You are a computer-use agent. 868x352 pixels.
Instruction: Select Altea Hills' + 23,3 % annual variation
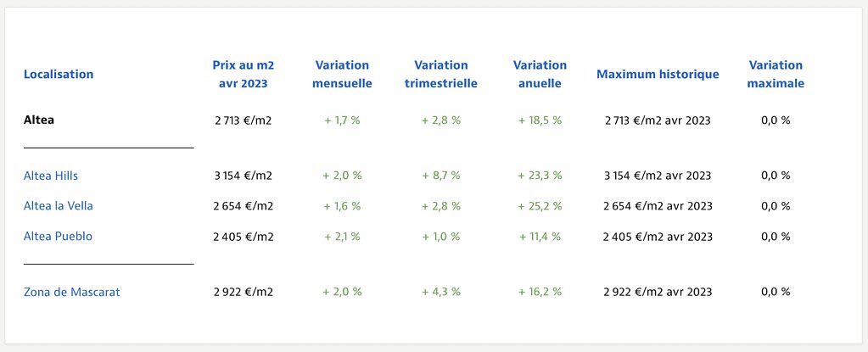point(540,176)
